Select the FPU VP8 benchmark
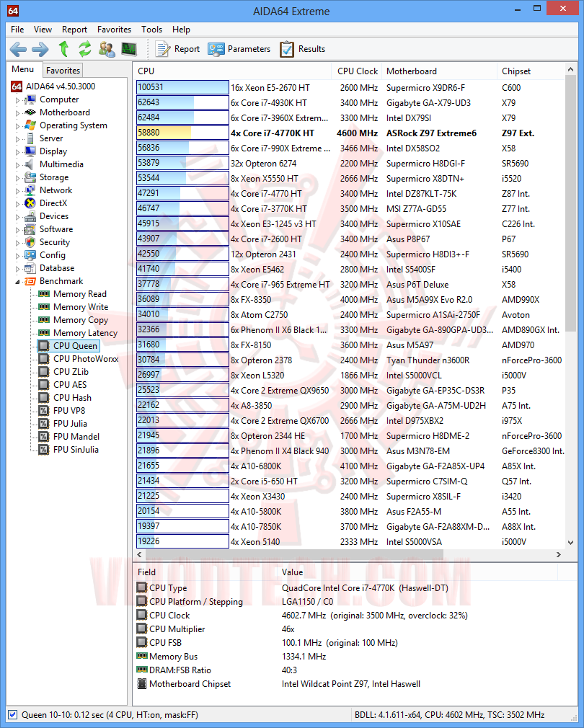The width and height of the screenshot is (584, 728). (x=68, y=411)
